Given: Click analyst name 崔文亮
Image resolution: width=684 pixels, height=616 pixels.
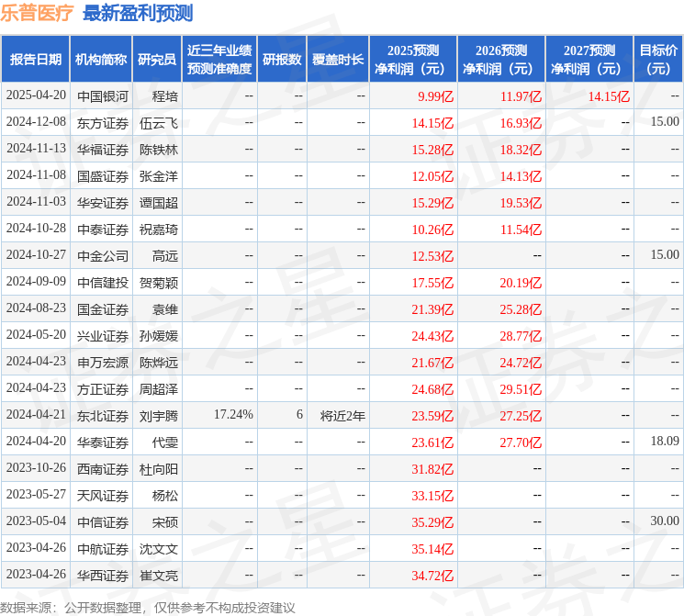Looking at the screenshot, I should (x=159, y=576).
